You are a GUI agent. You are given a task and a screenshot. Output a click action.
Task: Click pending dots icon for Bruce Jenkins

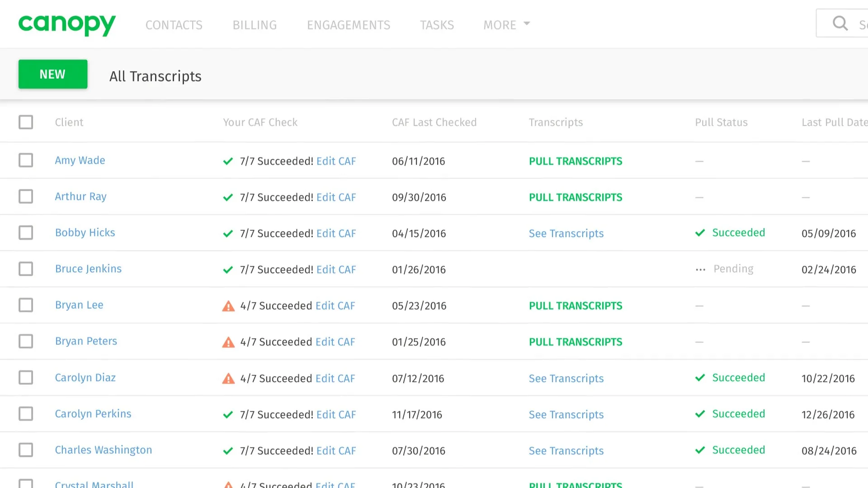click(700, 270)
